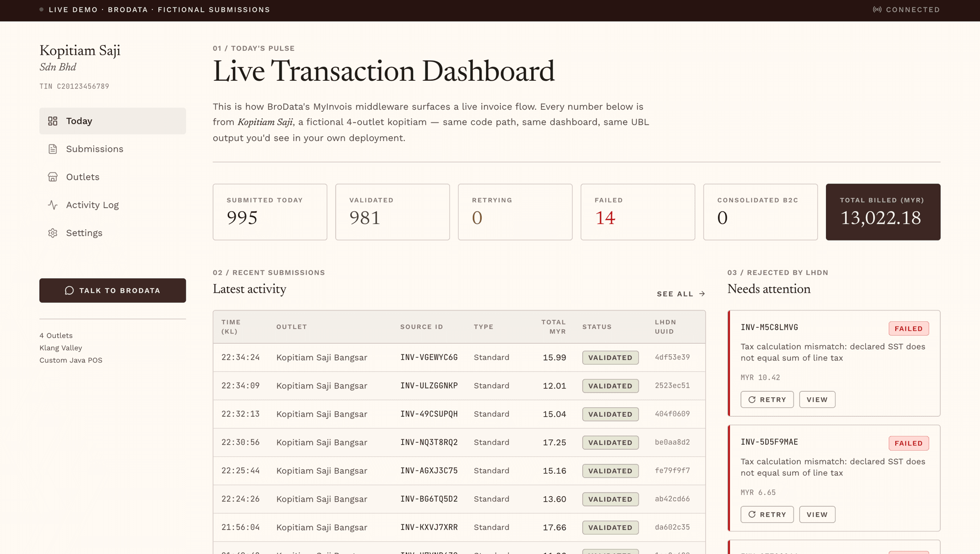Click the Type column header
Viewport: 980px width, 554px height.
(484, 327)
